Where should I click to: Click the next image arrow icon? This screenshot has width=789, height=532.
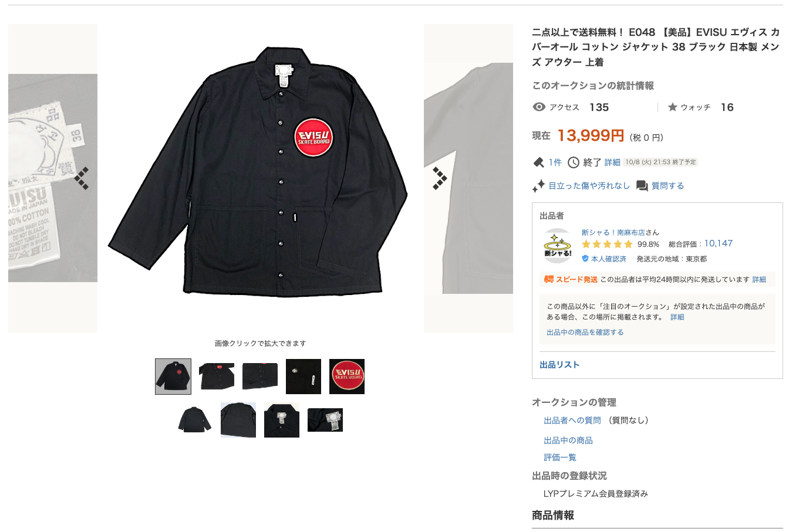point(440,178)
